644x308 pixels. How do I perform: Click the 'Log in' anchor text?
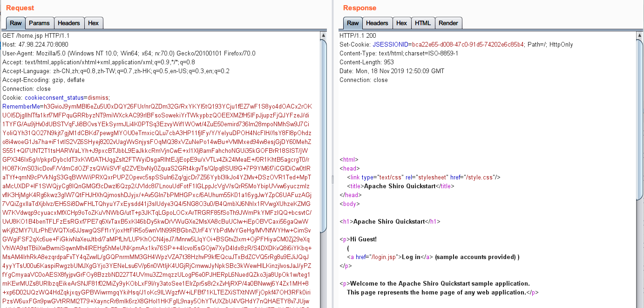click(411, 257)
